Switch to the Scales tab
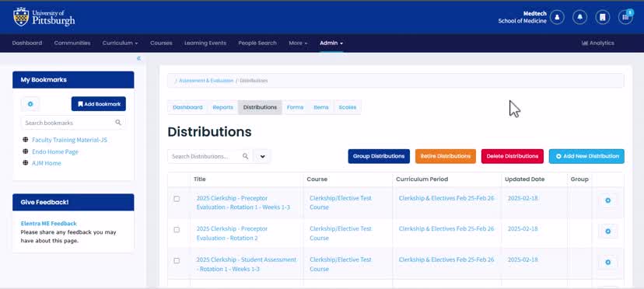Image resolution: width=644 pixels, height=289 pixels. coord(348,107)
